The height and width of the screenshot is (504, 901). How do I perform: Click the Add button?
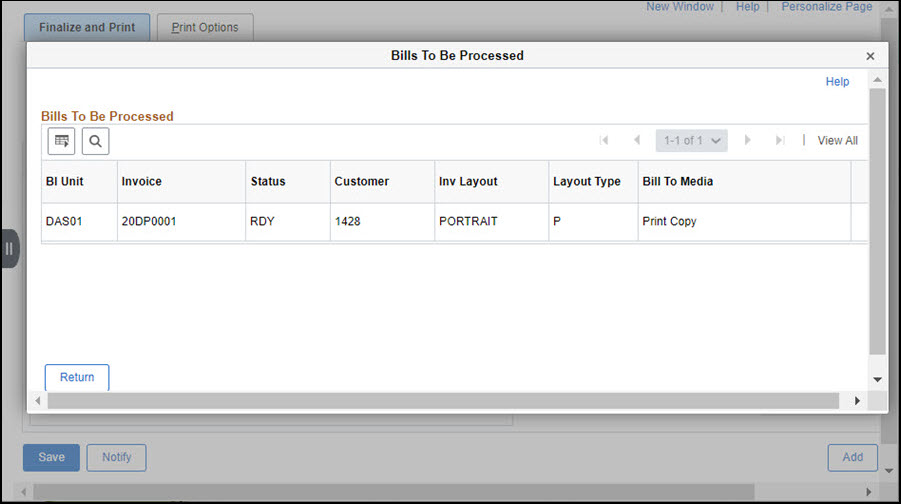tap(852, 457)
